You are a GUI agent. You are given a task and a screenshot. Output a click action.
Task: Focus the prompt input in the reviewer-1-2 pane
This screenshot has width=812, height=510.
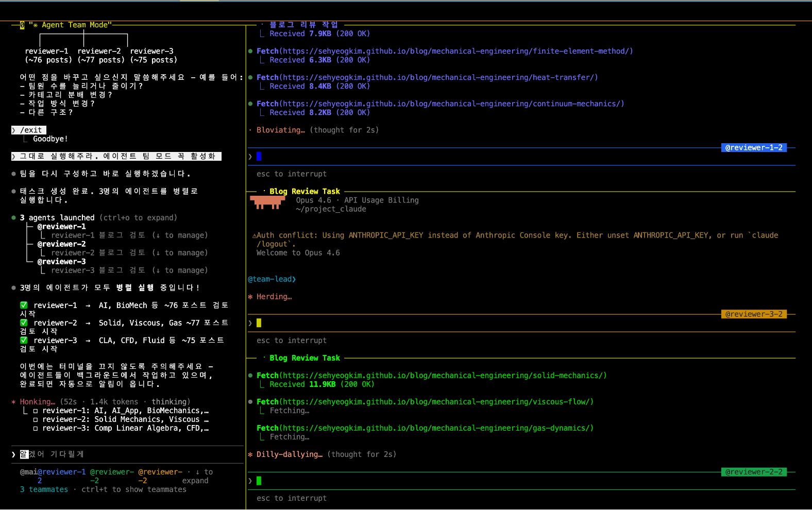(x=521, y=157)
